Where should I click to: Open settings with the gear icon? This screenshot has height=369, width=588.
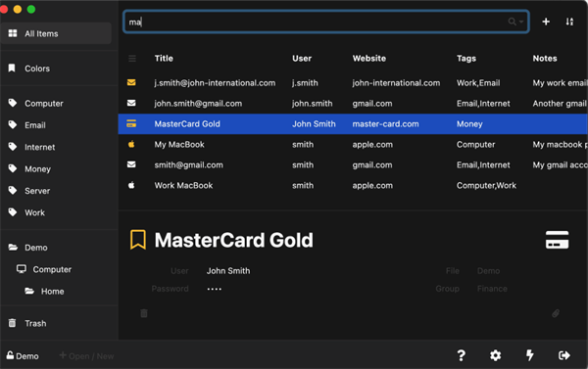pos(495,355)
